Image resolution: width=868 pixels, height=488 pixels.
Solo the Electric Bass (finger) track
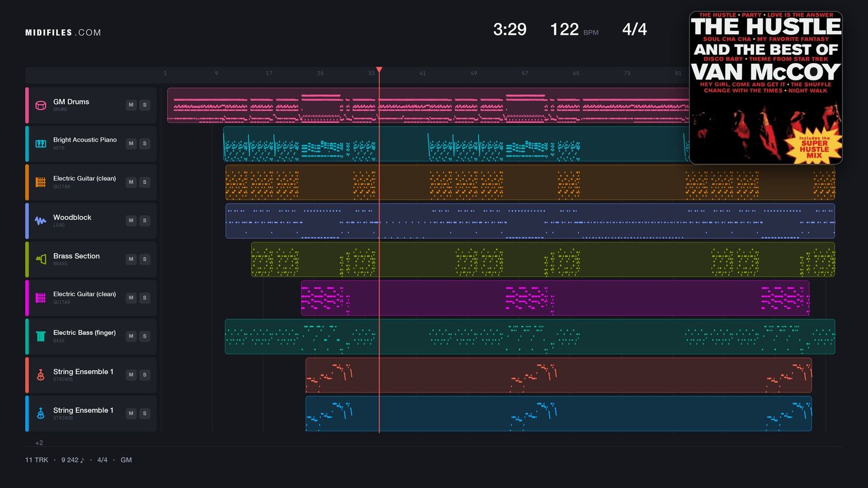[x=145, y=336]
